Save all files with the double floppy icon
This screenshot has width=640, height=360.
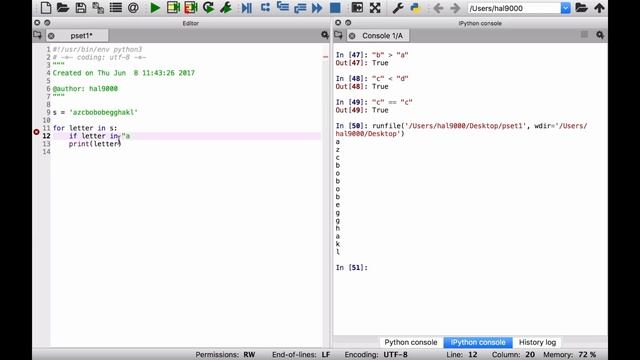click(x=98, y=8)
